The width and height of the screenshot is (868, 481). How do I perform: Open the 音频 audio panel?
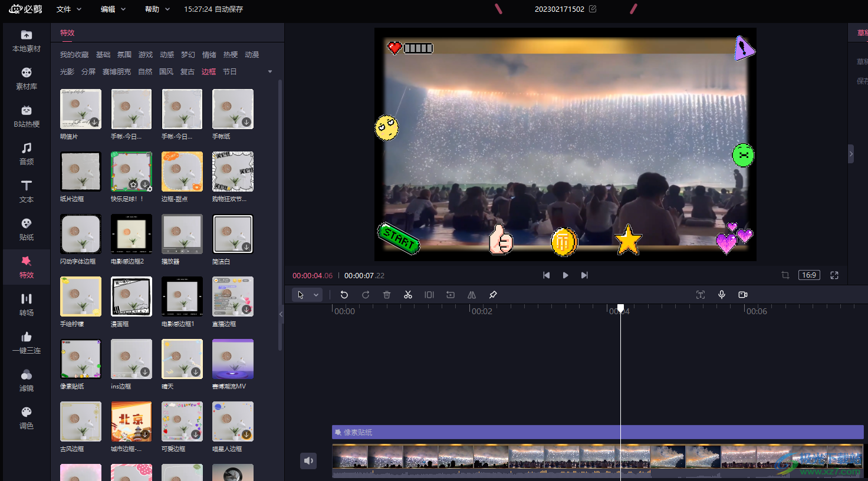coord(27,154)
